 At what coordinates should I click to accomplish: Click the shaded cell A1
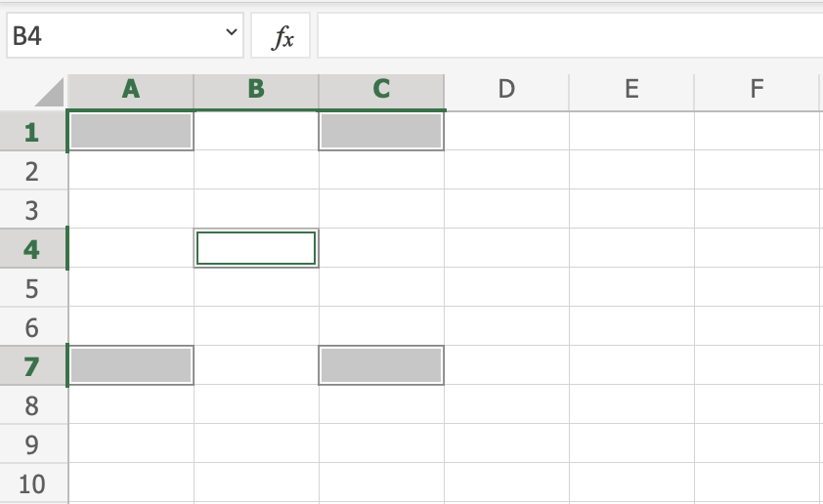click(131, 132)
